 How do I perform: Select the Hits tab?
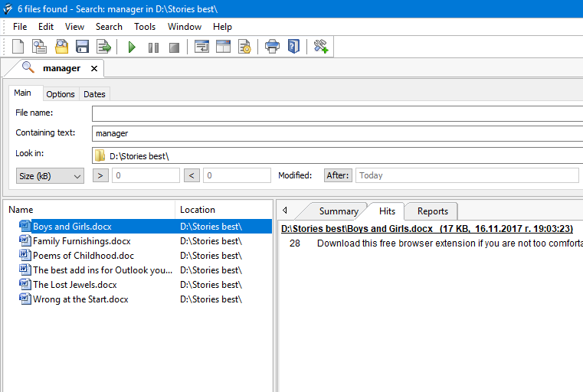[x=387, y=211]
